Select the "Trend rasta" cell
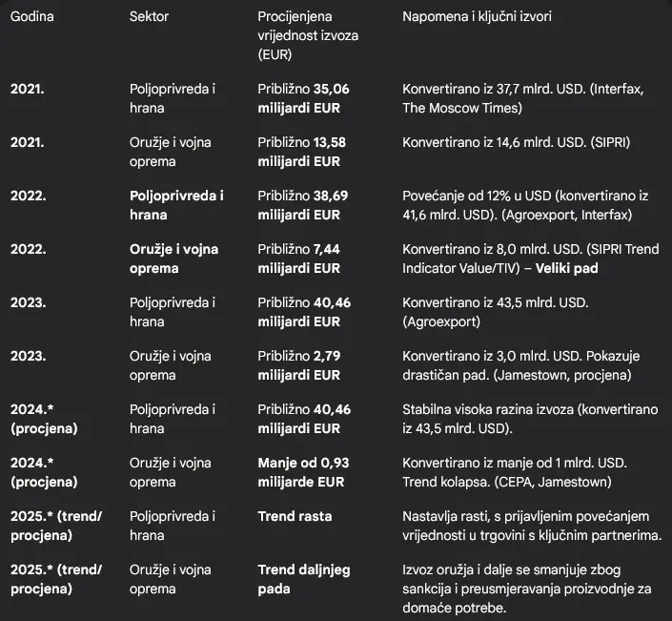Image resolution: width=672 pixels, height=621 pixels. coord(295,516)
